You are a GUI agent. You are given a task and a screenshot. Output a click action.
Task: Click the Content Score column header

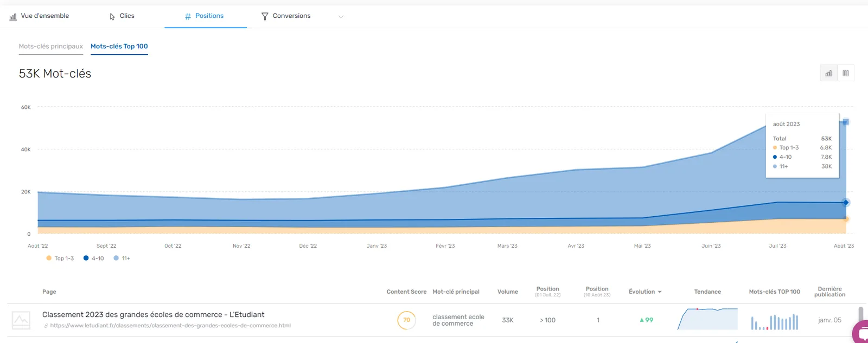[406, 292]
